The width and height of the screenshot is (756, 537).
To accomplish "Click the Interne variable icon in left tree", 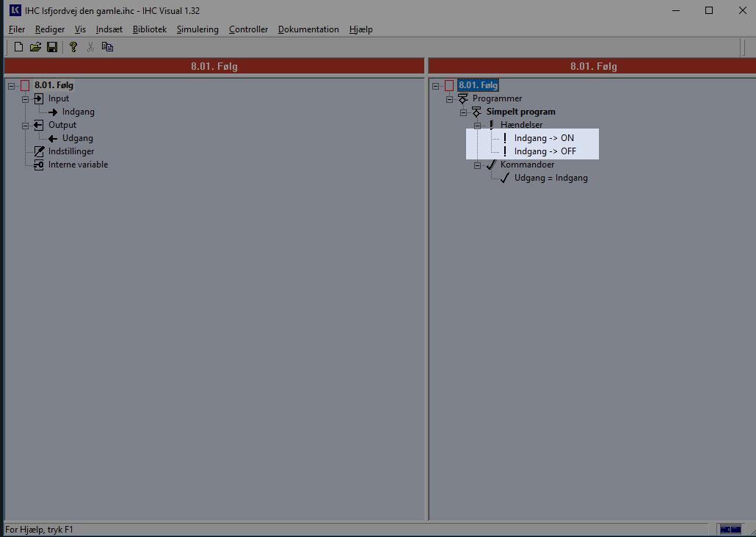I will pos(39,165).
